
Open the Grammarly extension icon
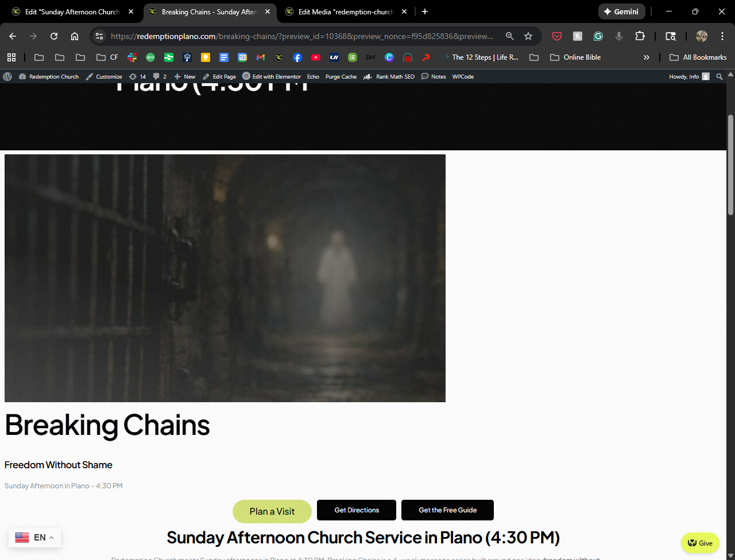598,36
